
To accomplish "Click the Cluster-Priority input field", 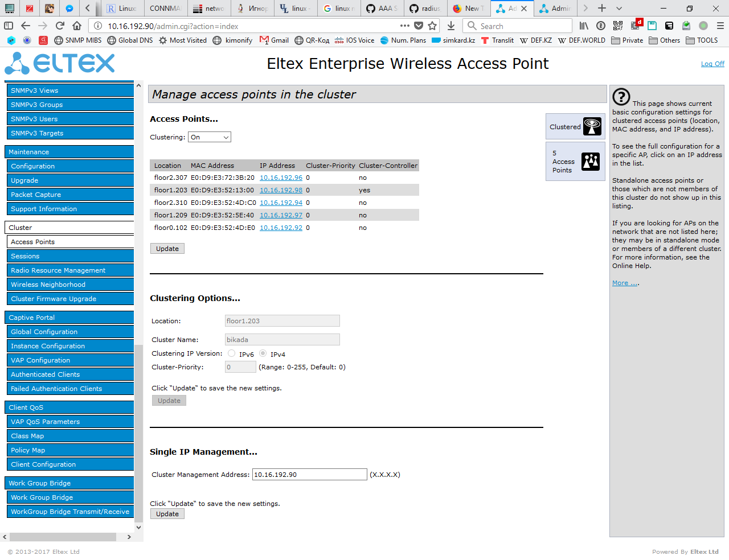I will tap(240, 367).
